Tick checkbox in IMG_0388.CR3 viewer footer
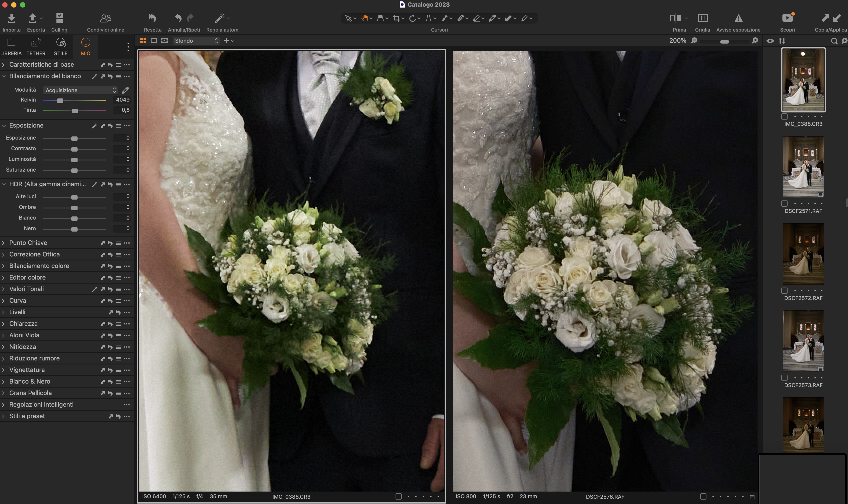 point(399,496)
